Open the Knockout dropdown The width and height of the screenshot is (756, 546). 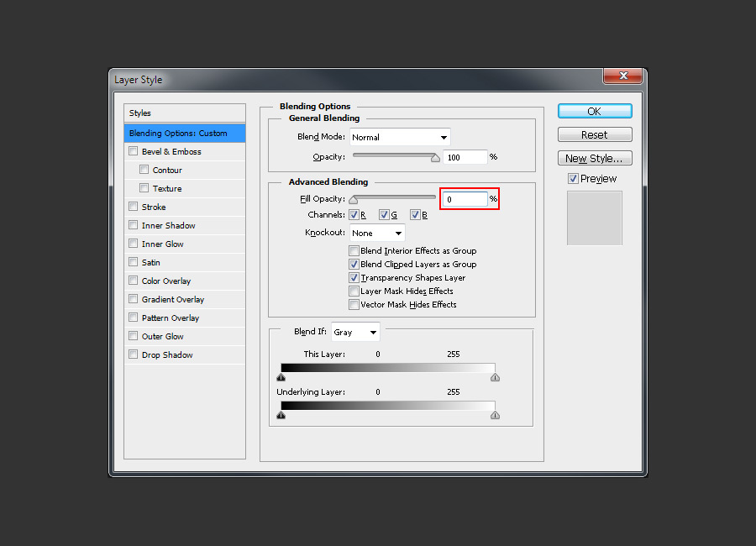pyautogui.click(x=376, y=233)
